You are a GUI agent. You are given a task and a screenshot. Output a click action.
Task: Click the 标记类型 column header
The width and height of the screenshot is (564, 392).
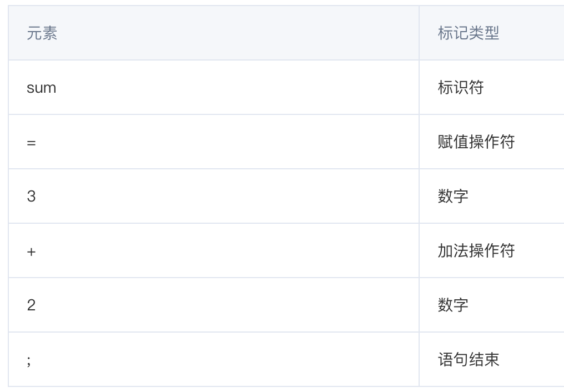(x=492, y=33)
